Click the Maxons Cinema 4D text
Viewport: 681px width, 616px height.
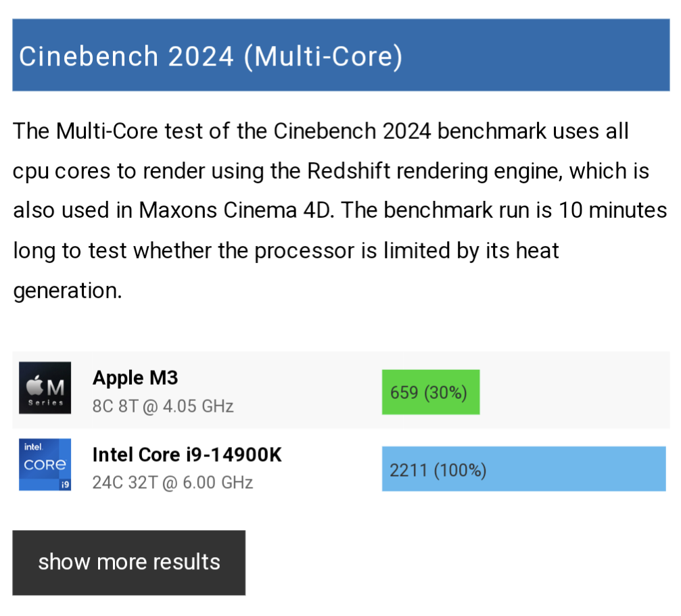click(x=237, y=210)
